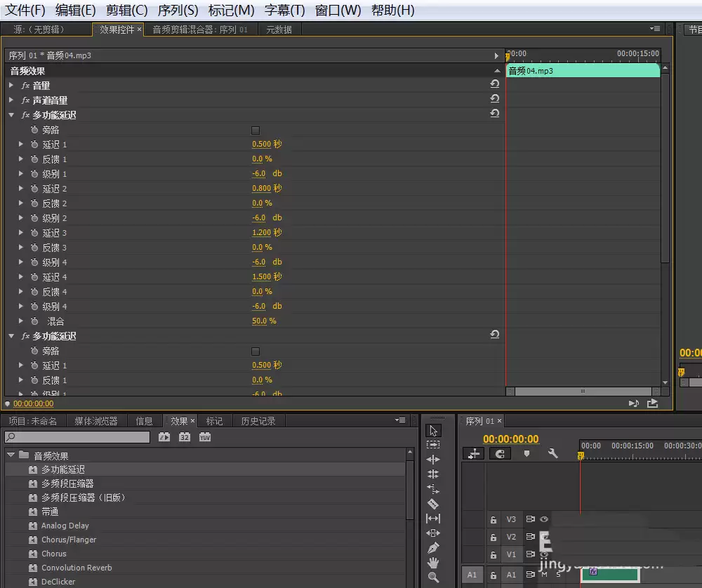Select the Hand tool
The image size is (702, 588).
433,562
